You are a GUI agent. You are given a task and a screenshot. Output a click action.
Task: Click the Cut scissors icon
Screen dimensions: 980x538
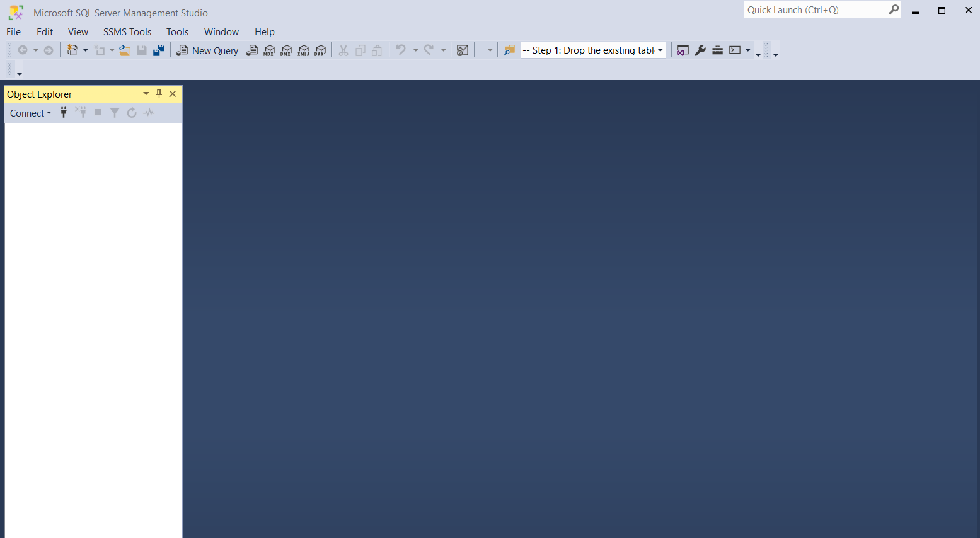pyautogui.click(x=343, y=50)
